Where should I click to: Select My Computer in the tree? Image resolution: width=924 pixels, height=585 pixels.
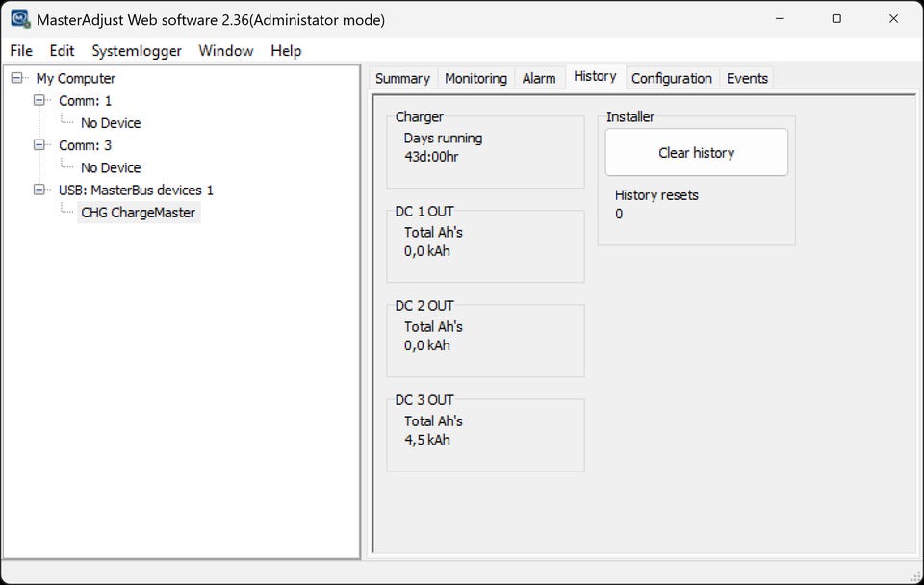tap(75, 78)
